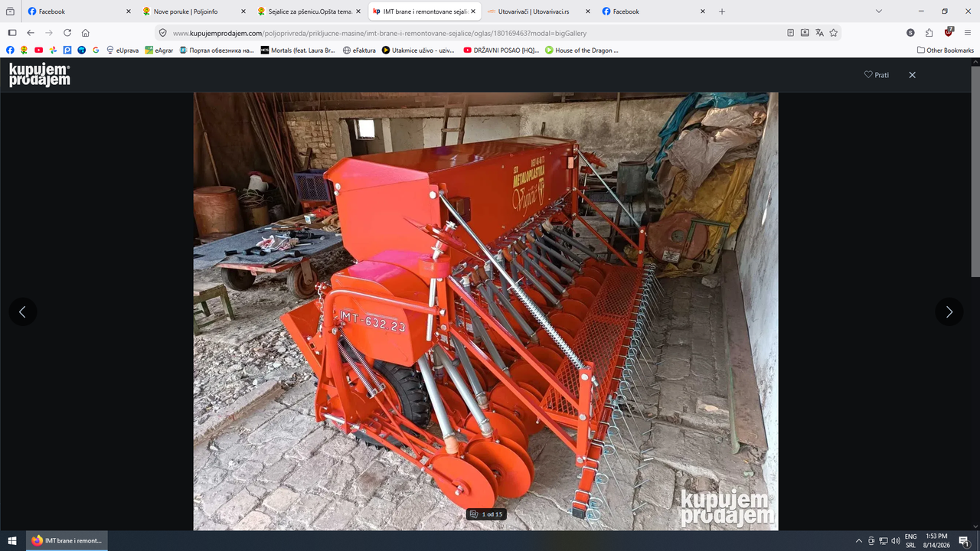Switch to the Sejalice za pšenicu tab
This screenshot has width=980, height=551.
point(308,11)
